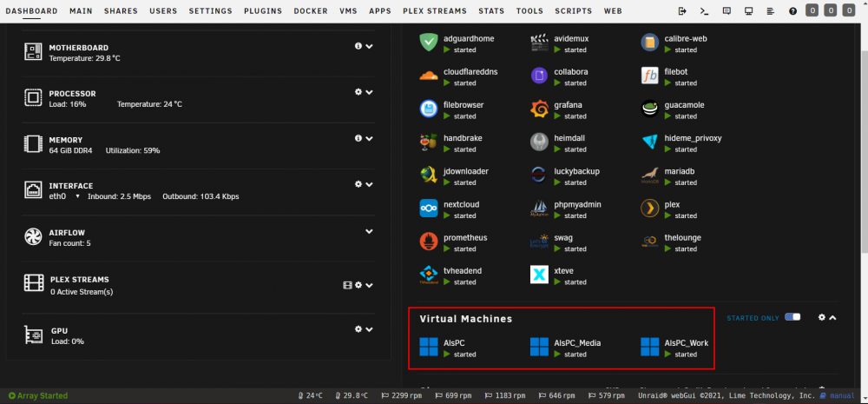This screenshot has width=868, height=404.
Task: Select the nextcloud container icon
Action: point(429,209)
